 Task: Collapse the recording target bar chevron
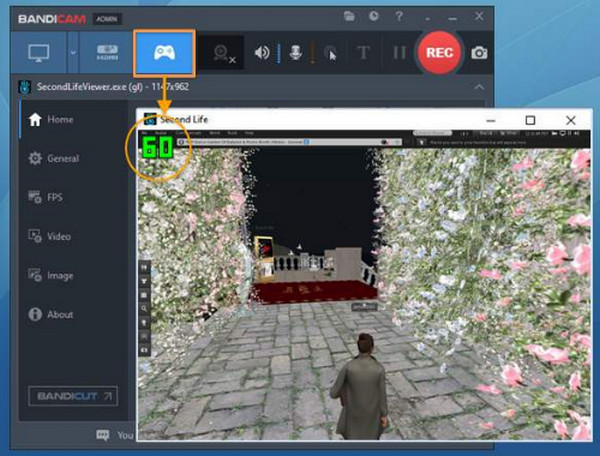click(x=479, y=87)
